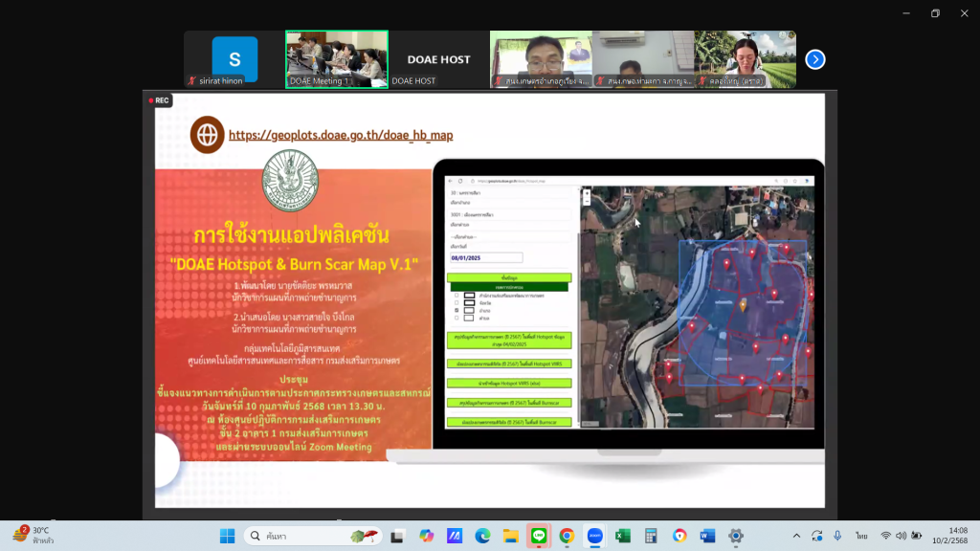Open Task View from the taskbar

397,536
